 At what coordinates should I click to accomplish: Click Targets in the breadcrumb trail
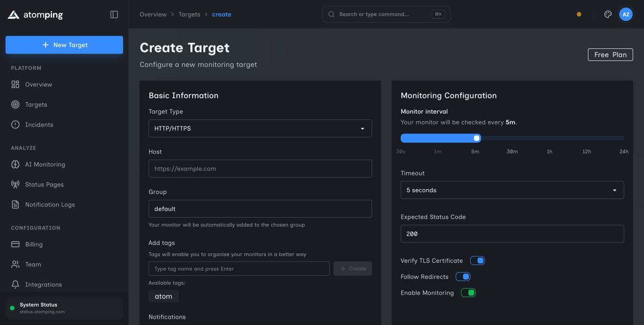[189, 14]
